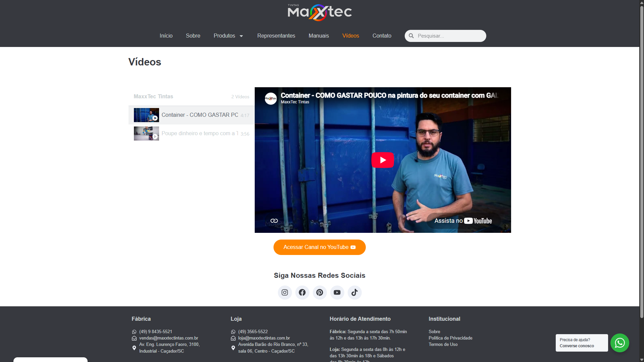Click Acessar Canal no YouTube button

tap(319, 247)
